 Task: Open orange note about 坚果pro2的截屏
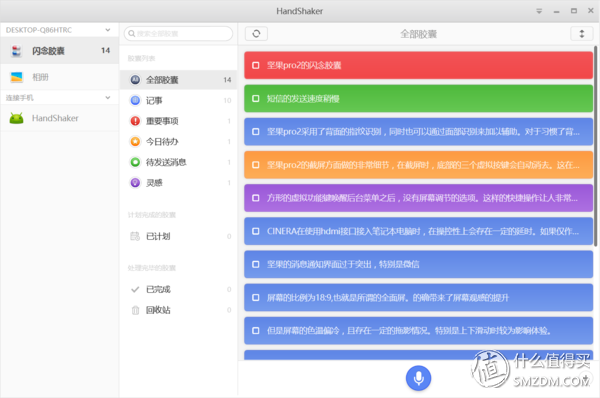tap(418, 165)
